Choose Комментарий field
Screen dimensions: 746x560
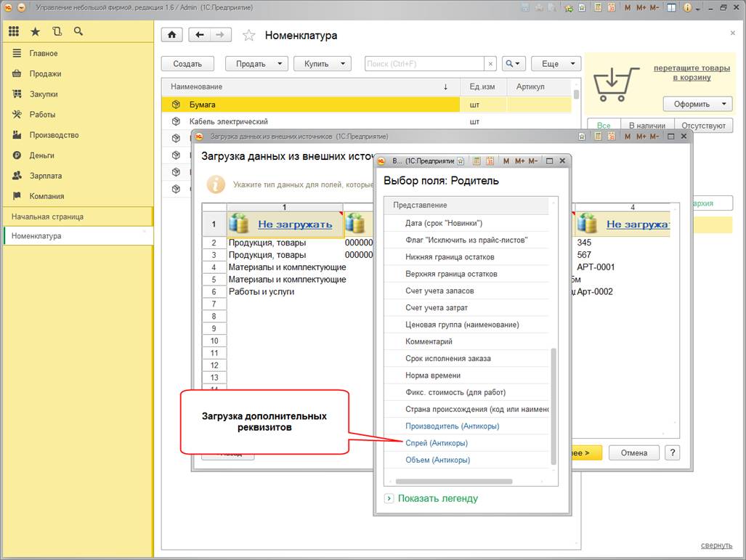(x=466, y=341)
